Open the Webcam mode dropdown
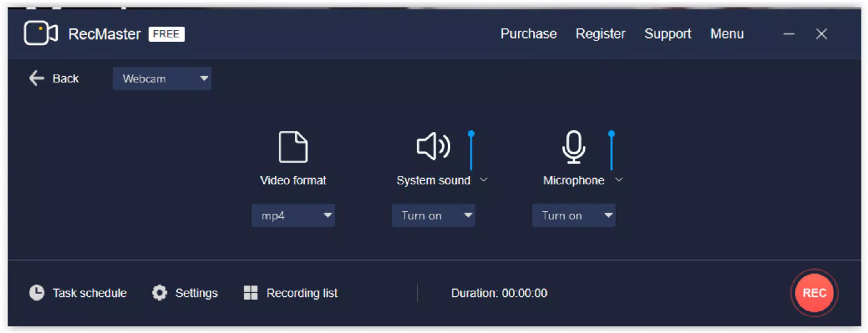This screenshot has width=868, height=333. [162, 78]
